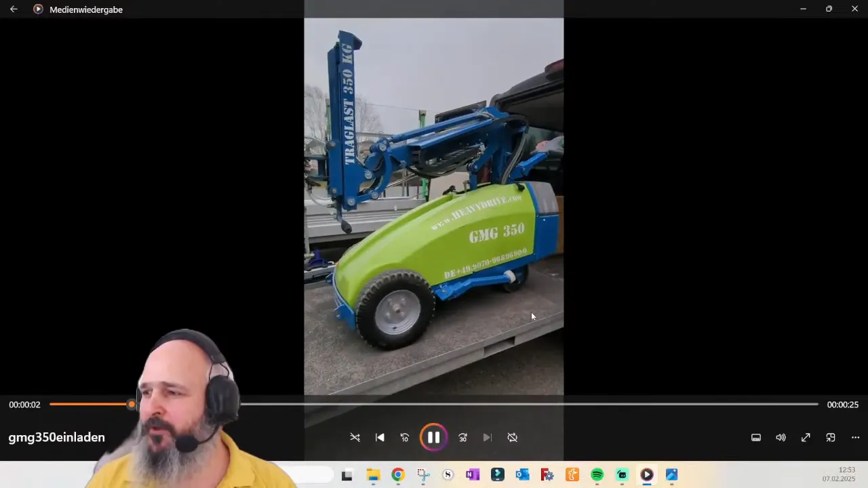Open File Explorer from the taskbar
The width and height of the screenshot is (868, 488).
click(x=373, y=475)
